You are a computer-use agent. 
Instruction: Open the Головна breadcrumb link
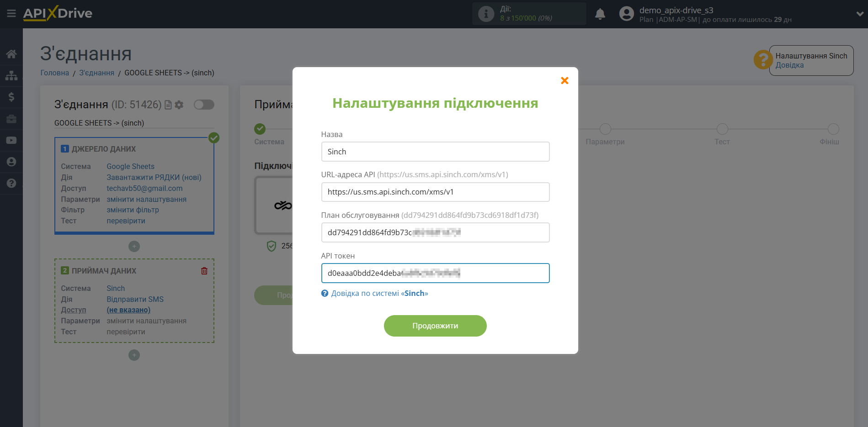[55, 73]
